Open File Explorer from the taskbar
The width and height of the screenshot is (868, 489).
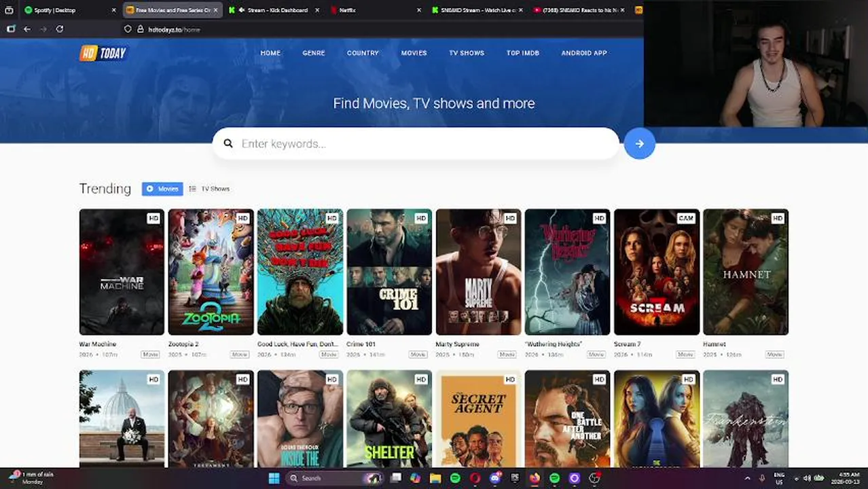coord(435,478)
